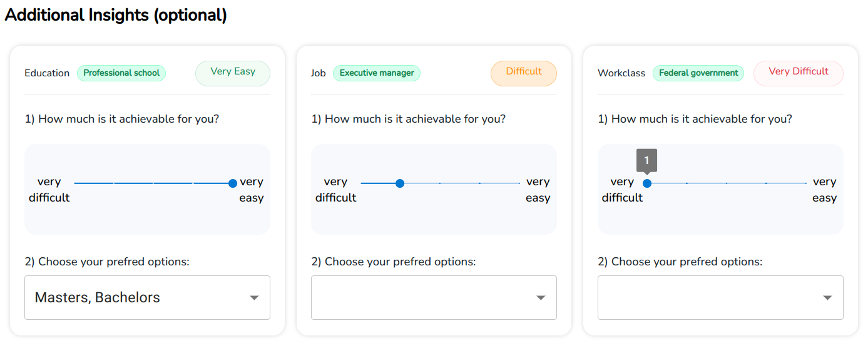Screen dimensions: 868x348
Task: Expand the Job preferred options arrow
Action: click(x=541, y=298)
